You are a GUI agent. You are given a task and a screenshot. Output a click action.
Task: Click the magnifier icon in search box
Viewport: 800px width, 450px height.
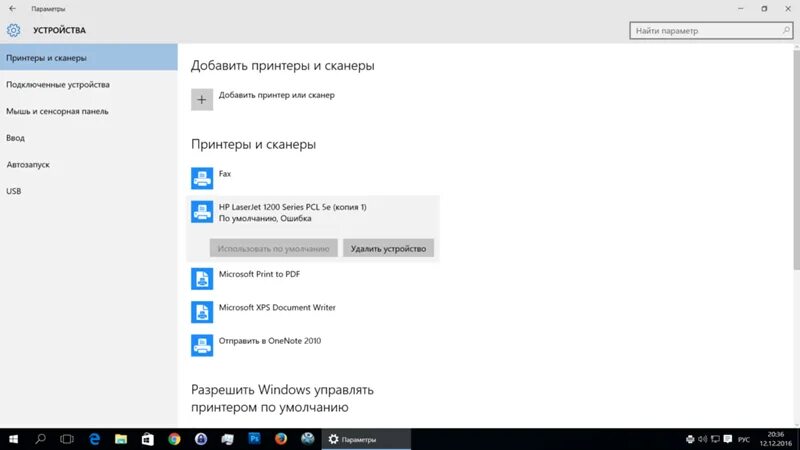pyautogui.click(x=786, y=31)
